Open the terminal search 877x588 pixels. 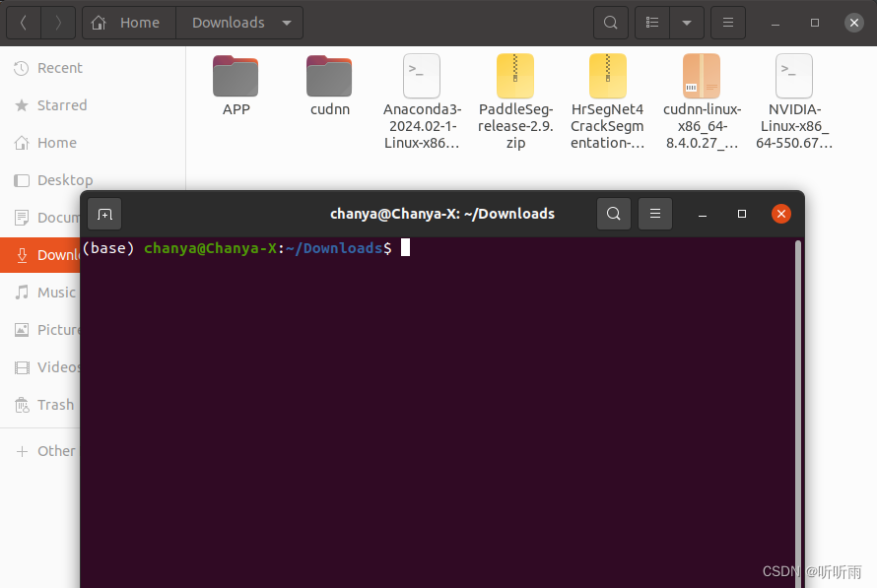[x=613, y=214]
